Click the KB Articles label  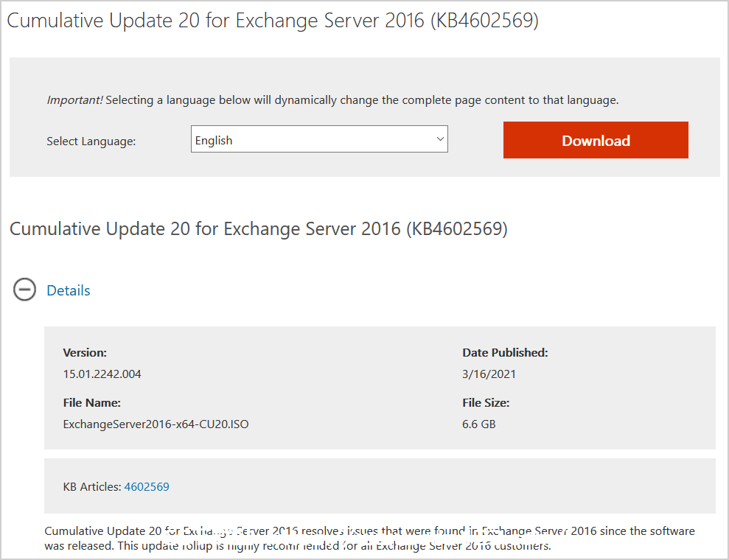click(x=92, y=486)
